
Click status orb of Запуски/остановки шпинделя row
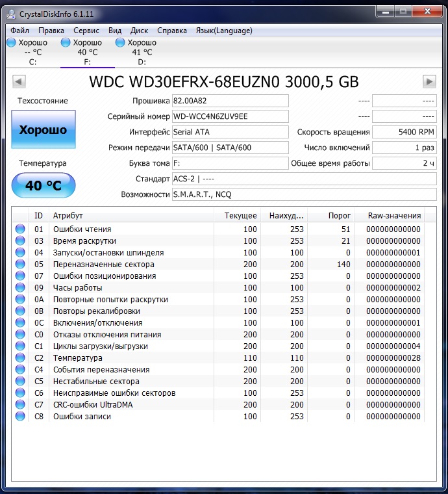[20, 252]
